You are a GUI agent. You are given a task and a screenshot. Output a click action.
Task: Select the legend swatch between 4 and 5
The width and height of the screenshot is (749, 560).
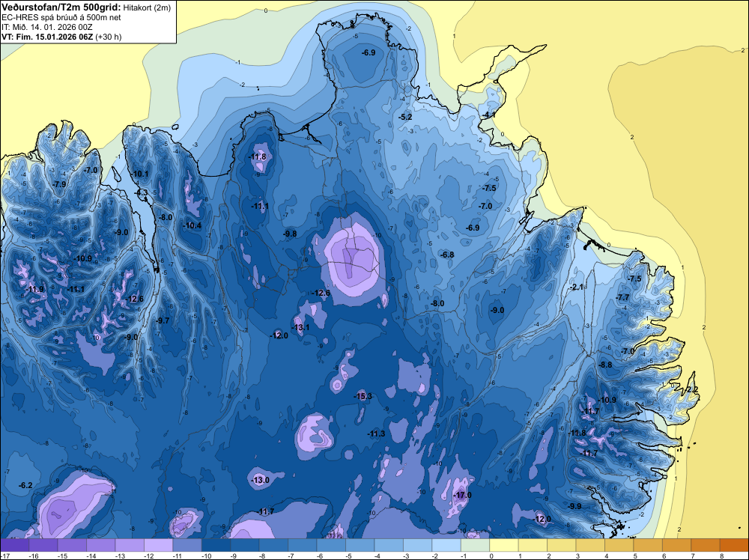pos(619,545)
